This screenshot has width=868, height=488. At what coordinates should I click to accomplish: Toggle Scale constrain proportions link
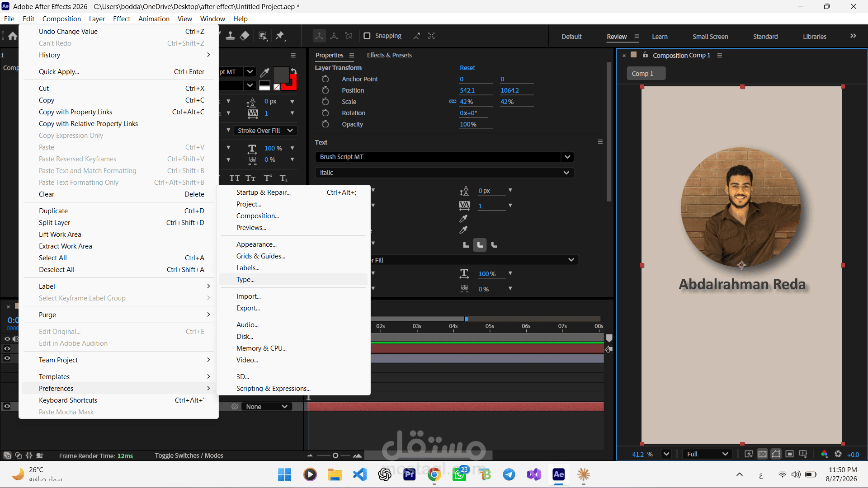(x=452, y=102)
